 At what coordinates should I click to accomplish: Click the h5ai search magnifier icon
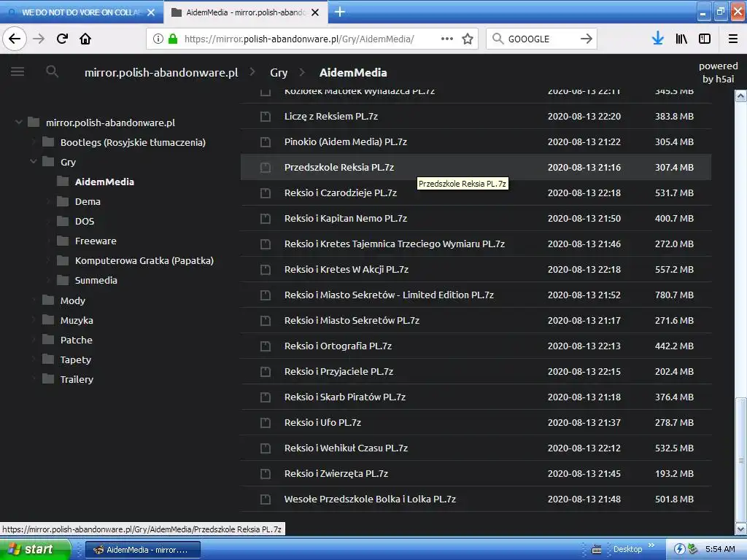tap(52, 71)
